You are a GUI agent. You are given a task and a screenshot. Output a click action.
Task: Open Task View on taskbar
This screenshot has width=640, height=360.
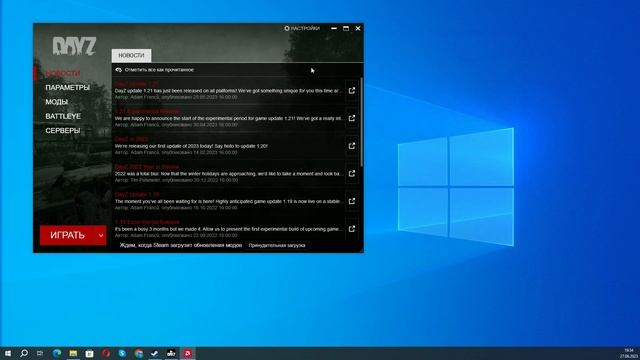coord(40,353)
